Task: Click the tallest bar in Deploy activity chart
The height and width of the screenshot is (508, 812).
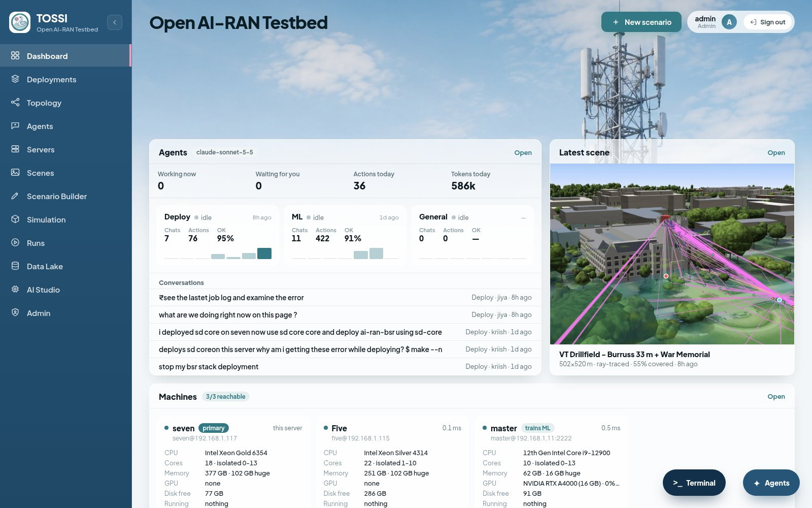Action: (x=264, y=253)
